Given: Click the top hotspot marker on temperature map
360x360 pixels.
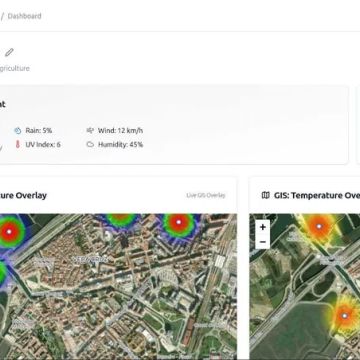Looking at the screenshot, I should coord(319,227).
